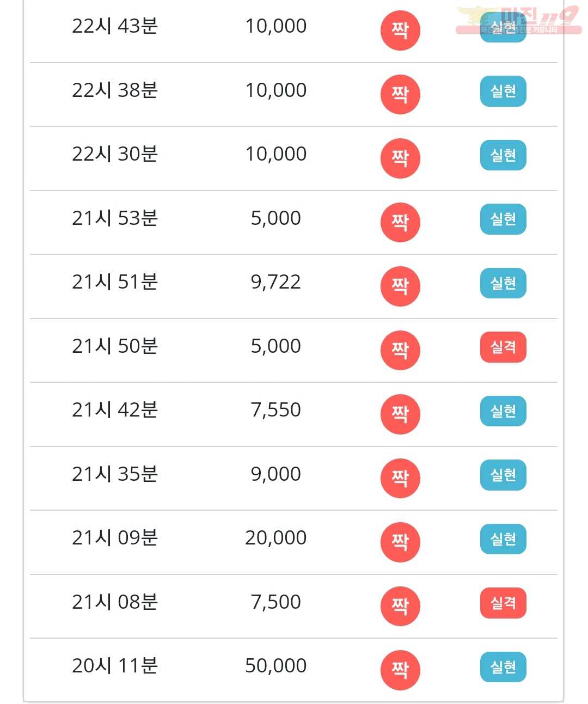Tap the 짝 circle for the 22시 30분 entry
The height and width of the screenshot is (704, 588).
point(400,158)
